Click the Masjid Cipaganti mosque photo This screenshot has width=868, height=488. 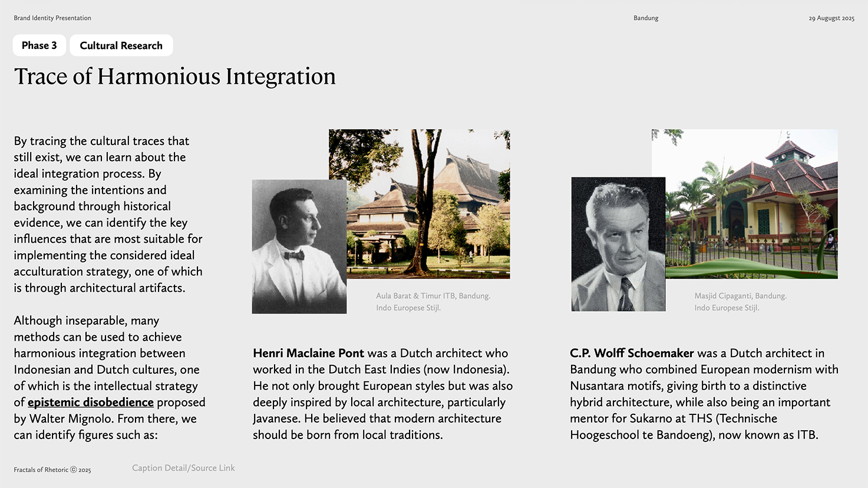(751, 203)
